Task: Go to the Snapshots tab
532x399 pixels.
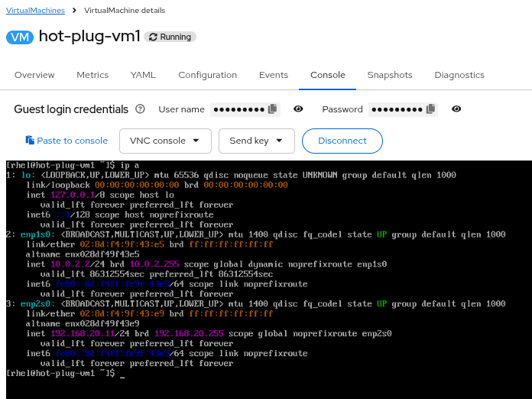Action: pyautogui.click(x=389, y=75)
